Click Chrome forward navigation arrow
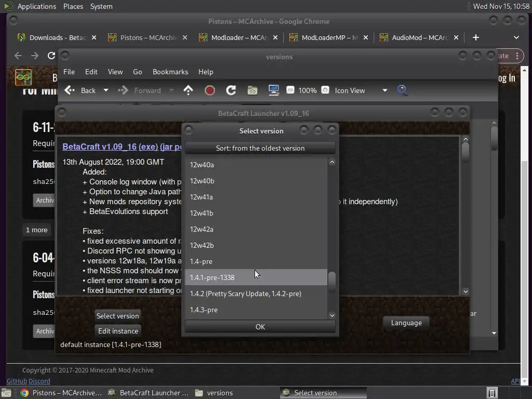Viewport: 532px width, 399px height. (35, 56)
